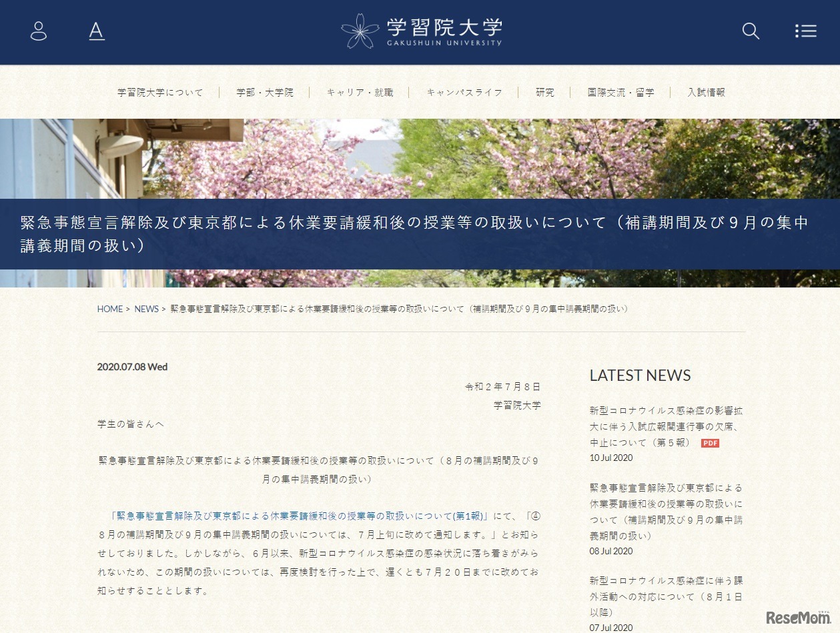Select 学部・大学院 in the navigation bar
Screen dimensions: 840x633
click(264, 92)
